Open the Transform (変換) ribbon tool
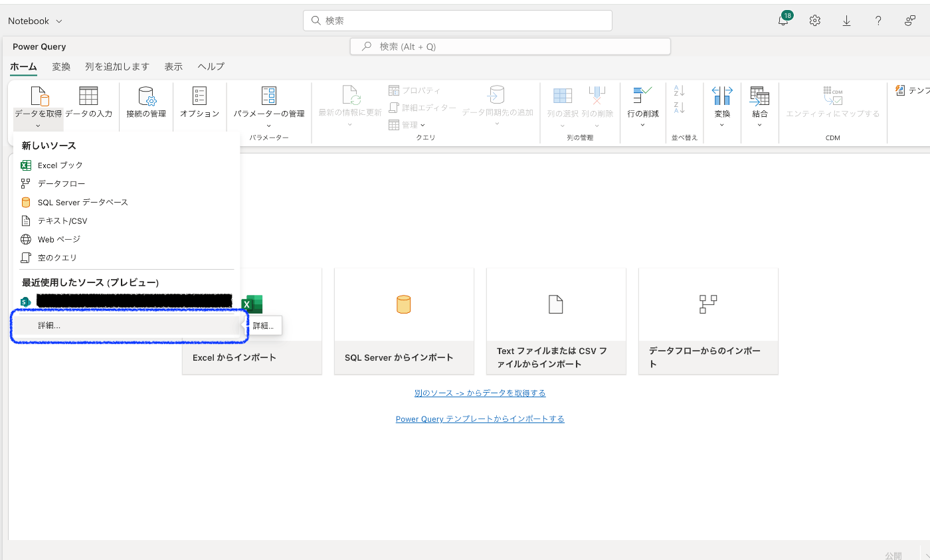The height and width of the screenshot is (560, 930). click(x=721, y=96)
